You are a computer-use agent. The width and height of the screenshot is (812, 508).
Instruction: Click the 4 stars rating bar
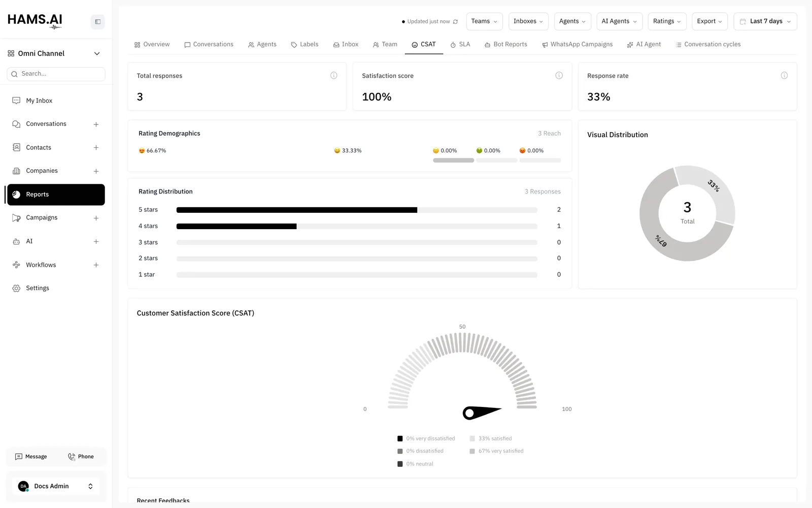tap(357, 226)
